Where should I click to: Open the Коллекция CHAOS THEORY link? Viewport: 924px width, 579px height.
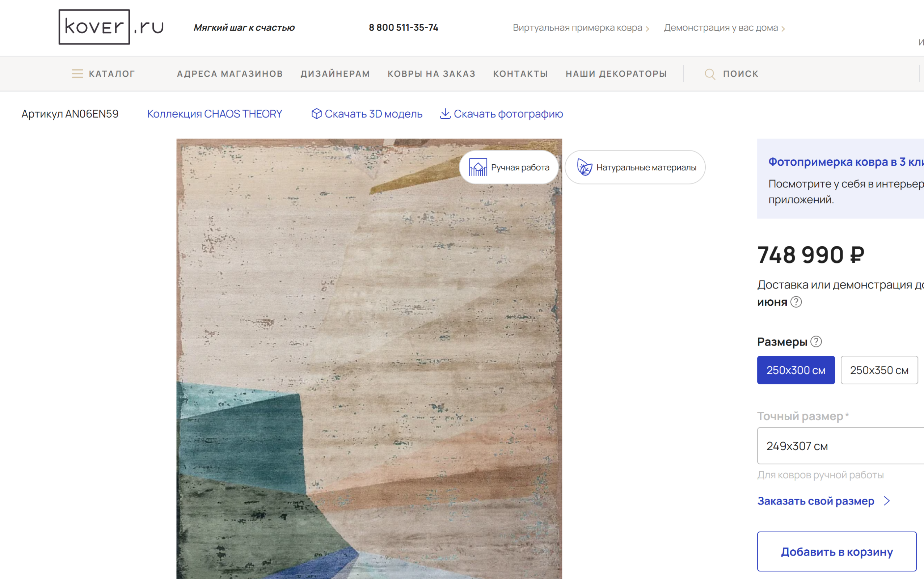[x=214, y=114]
